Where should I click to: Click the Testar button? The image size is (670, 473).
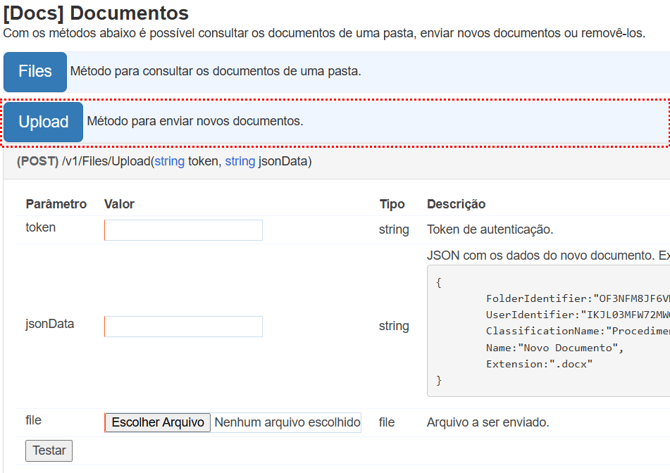(x=49, y=451)
